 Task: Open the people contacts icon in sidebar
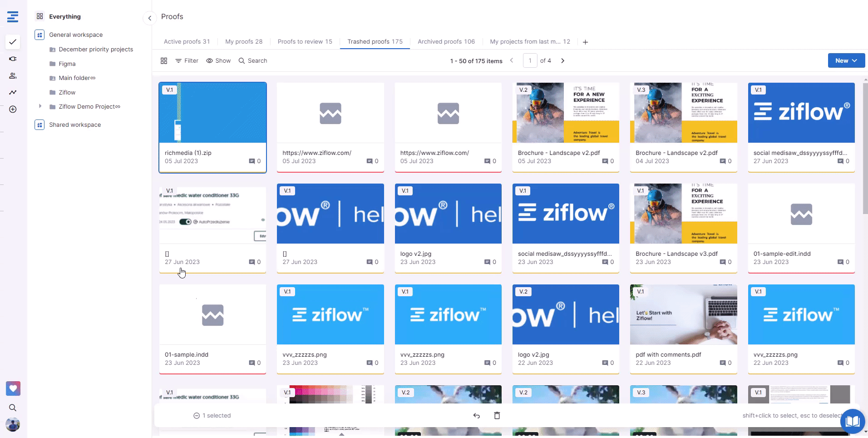click(13, 76)
